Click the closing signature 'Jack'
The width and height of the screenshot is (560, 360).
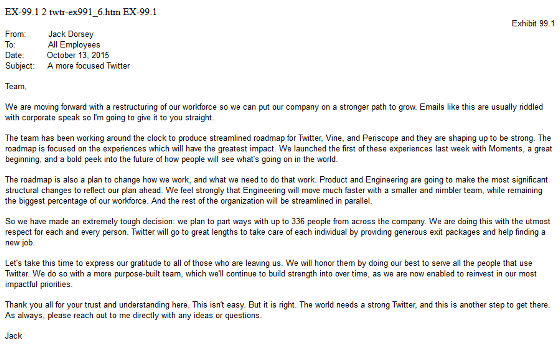pos(14,336)
